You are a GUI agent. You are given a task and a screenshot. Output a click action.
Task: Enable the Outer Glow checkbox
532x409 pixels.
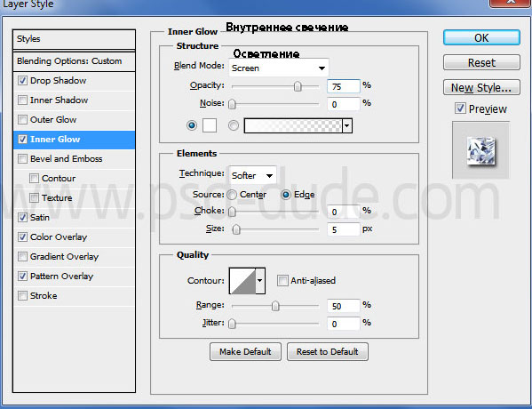point(22,119)
